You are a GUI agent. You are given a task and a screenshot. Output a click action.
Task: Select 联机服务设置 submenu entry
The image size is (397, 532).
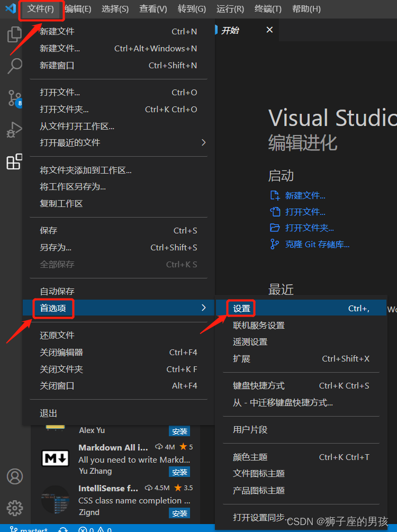point(301,326)
